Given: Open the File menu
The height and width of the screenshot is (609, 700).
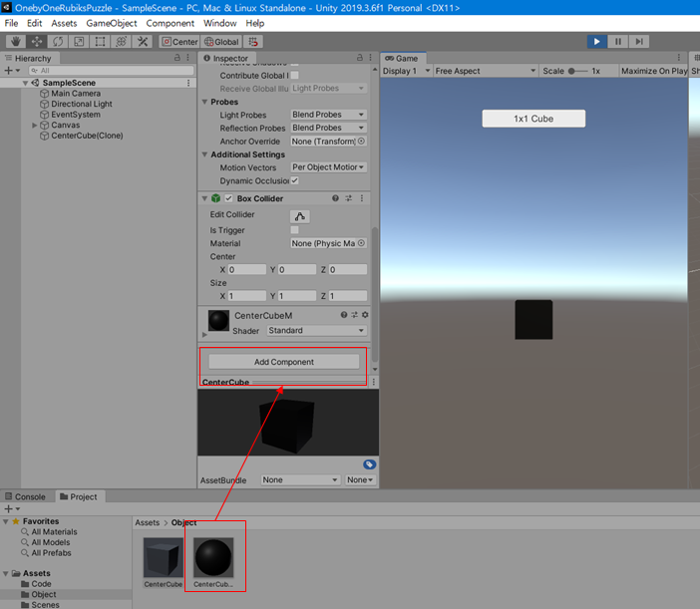Looking at the screenshot, I should [11, 23].
